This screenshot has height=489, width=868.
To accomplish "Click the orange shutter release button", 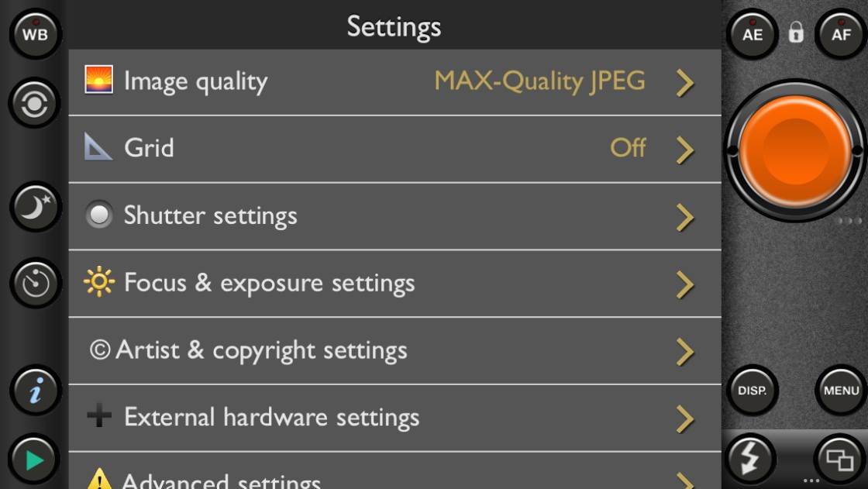I will (795, 150).
